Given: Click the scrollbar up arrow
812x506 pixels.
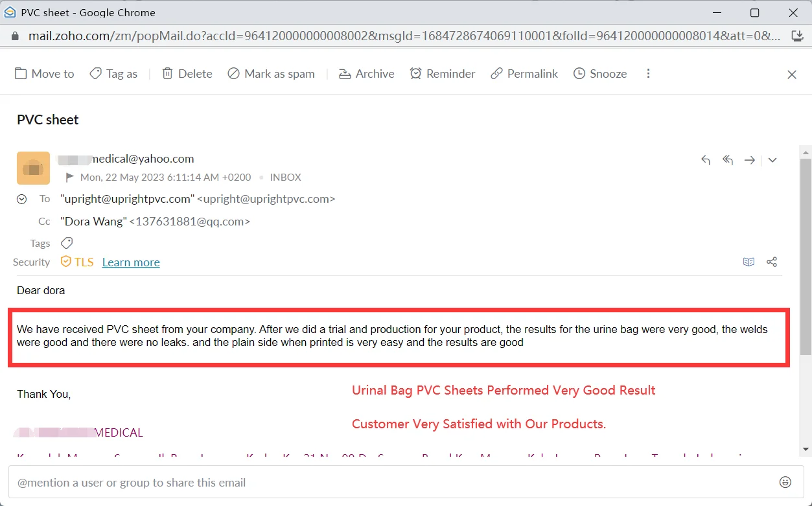Looking at the screenshot, I should [x=806, y=152].
